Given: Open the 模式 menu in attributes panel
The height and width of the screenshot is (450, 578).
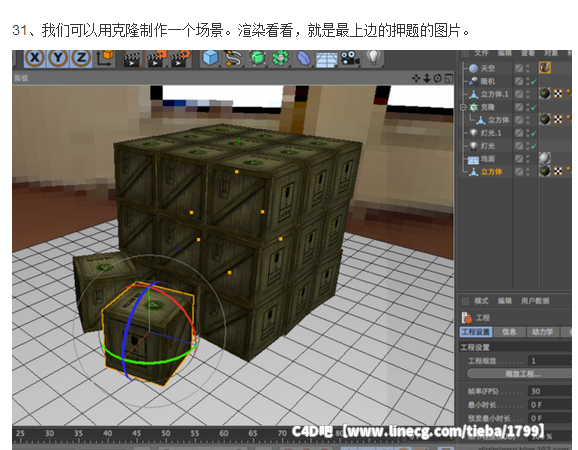Looking at the screenshot, I should click(x=481, y=301).
